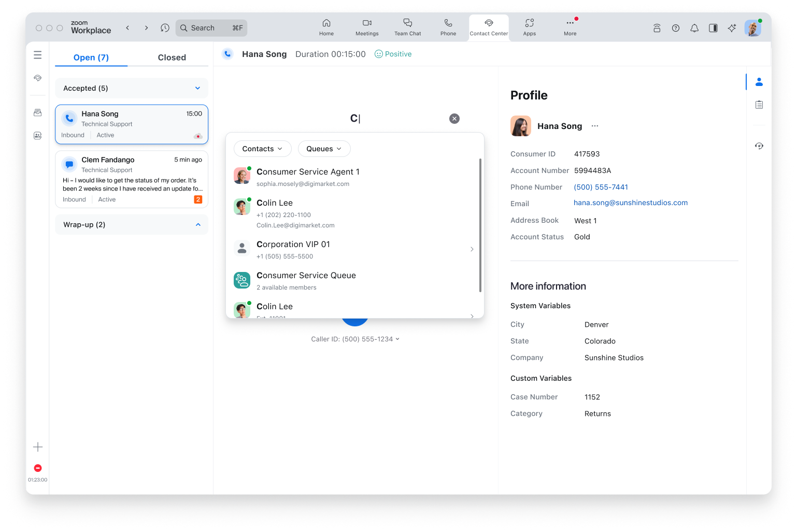Viewport: 797px width, 532px height.
Task: Open the notes clipboard icon in right sidebar
Action: coord(759,105)
